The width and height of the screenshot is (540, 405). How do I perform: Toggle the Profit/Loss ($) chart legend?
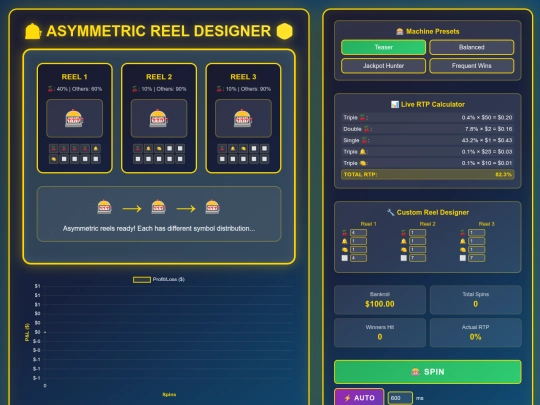(x=159, y=279)
